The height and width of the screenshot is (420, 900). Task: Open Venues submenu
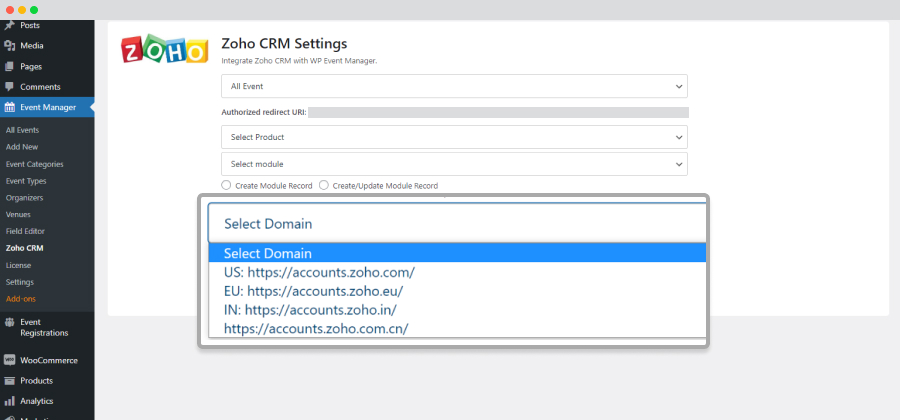[x=18, y=215]
